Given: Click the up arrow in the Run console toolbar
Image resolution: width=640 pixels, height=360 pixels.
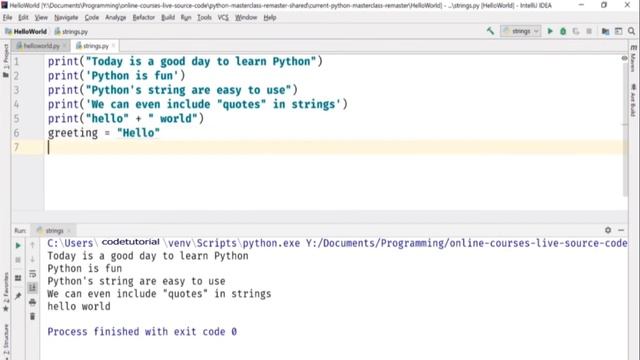Looking at the screenshot, I should coord(32,245).
